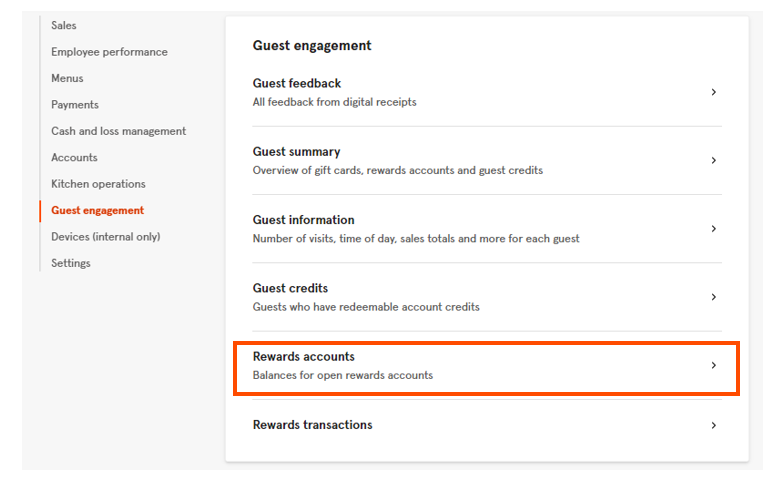Open the Sales reports section
Screen dimensions: 780x484
[64, 25]
